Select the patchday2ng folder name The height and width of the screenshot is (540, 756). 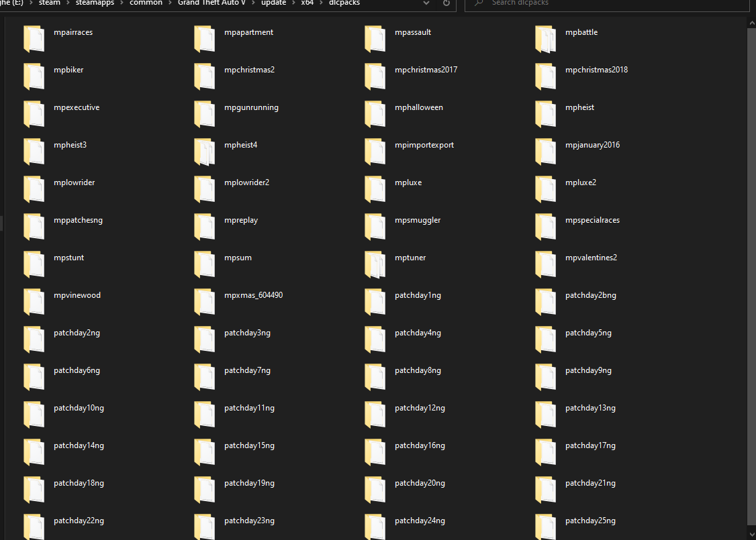tap(77, 333)
